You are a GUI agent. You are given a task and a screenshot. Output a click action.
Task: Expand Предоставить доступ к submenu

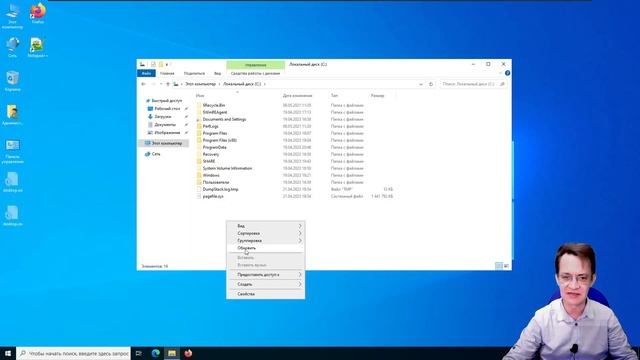coord(266,275)
